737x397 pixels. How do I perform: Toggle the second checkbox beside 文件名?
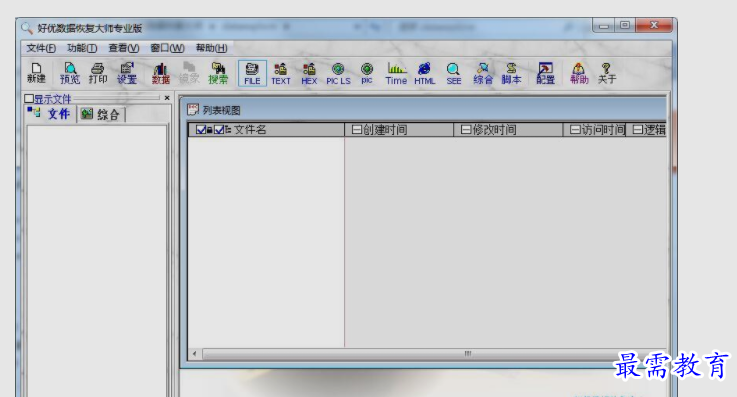click(219, 130)
